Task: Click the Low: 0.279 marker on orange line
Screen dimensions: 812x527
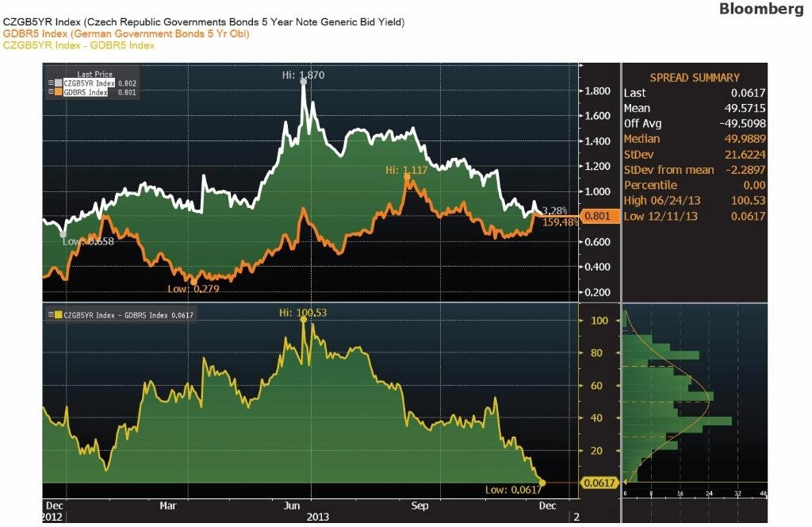Action: point(194,283)
